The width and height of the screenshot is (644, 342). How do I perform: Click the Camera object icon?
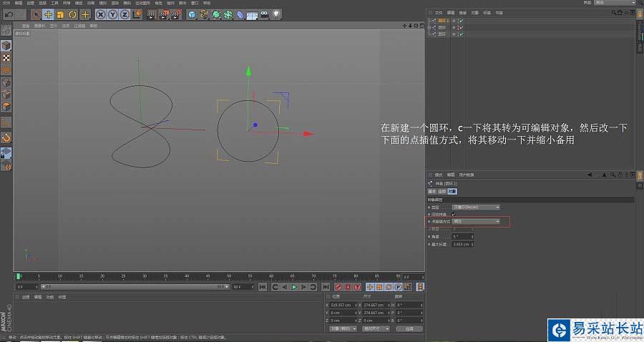click(x=265, y=15)
